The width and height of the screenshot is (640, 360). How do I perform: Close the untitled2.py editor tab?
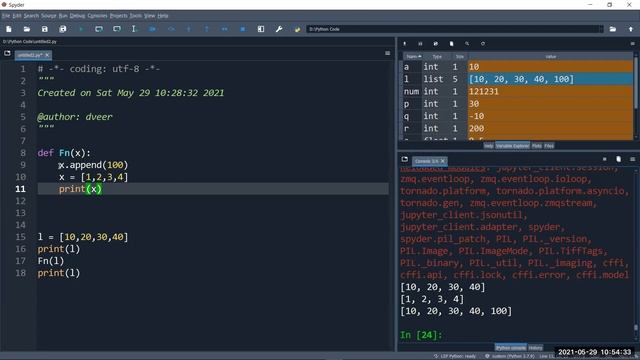pyautogui.click(x=47, y=55)
